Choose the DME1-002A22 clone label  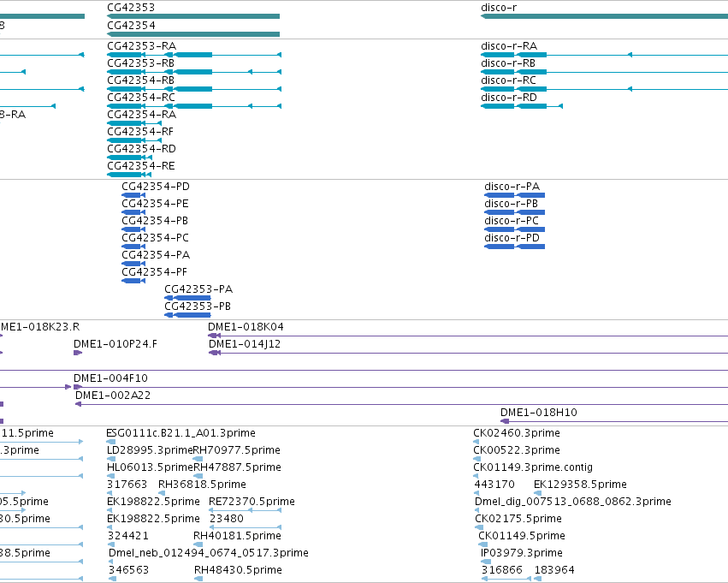click(113, 396)
